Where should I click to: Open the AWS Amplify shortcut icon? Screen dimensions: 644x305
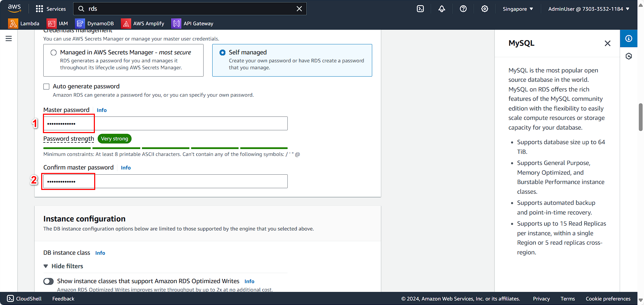(x=126, y=24)
